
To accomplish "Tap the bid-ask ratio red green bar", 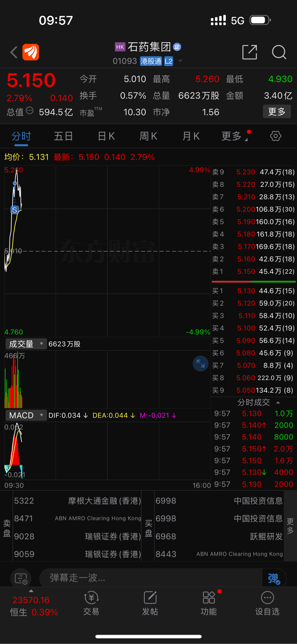I will 254,282.
